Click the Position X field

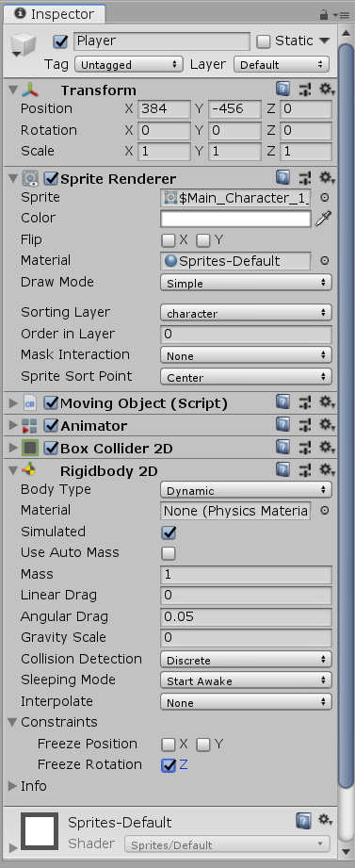164,109
